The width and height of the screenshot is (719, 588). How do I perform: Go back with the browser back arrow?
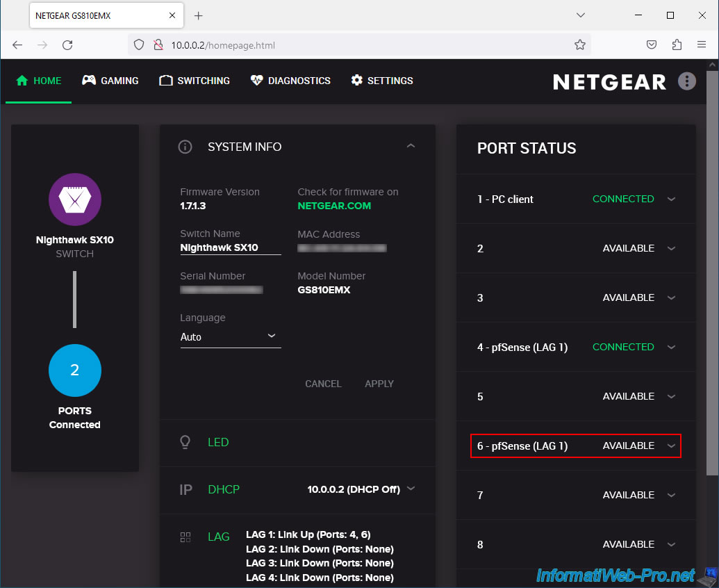17,45
